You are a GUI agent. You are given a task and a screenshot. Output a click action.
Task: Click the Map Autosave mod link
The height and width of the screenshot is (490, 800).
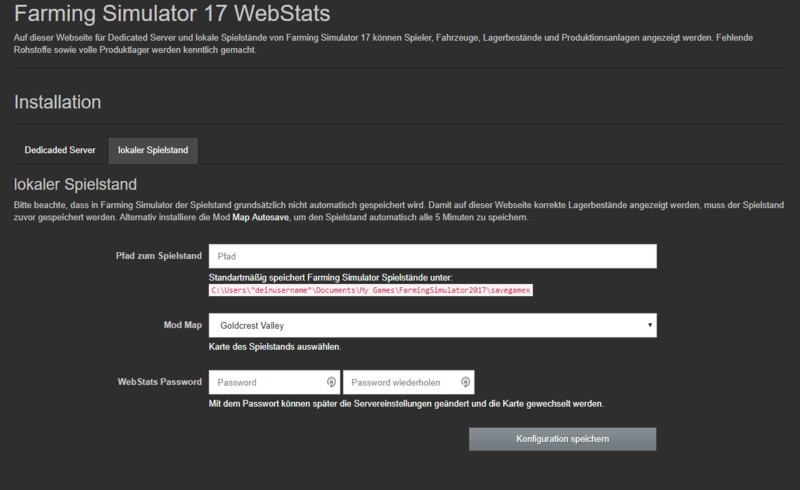pyautogui.click(x=250, y=217)
